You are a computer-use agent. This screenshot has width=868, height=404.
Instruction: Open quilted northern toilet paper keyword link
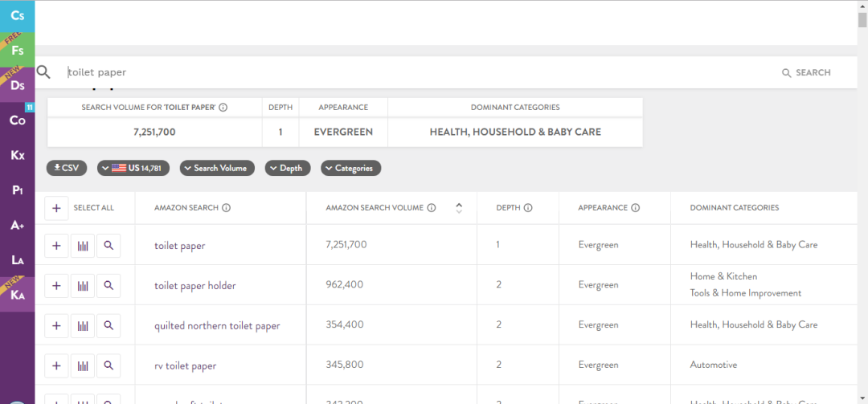pos(217,326)
